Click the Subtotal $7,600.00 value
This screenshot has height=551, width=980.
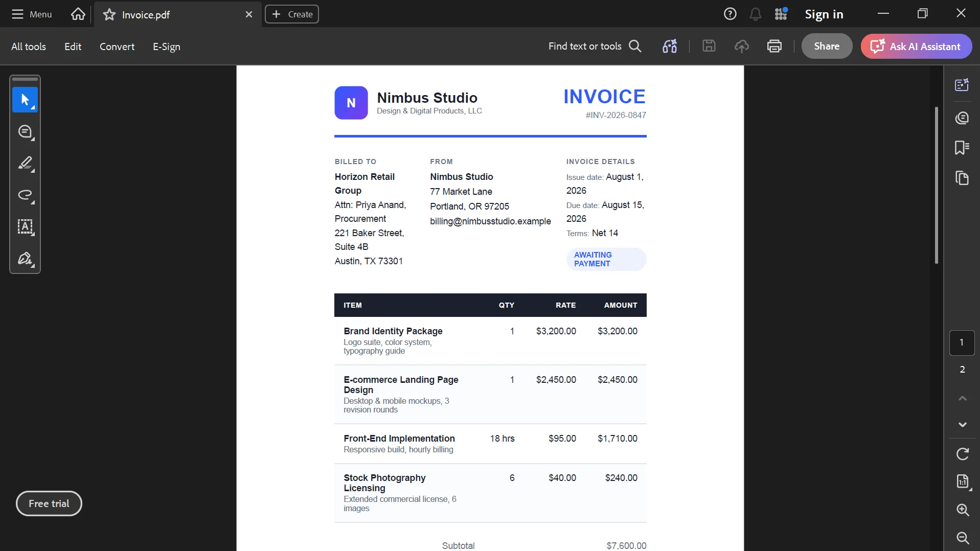[x=626, y=546]
